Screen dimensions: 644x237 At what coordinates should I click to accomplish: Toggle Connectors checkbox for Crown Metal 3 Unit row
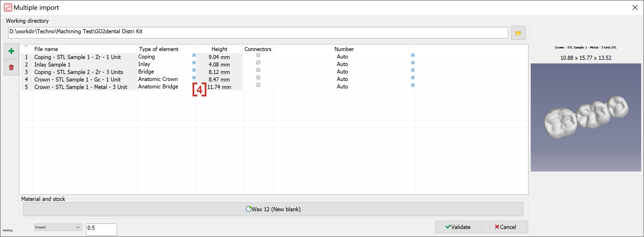click(258, 85)
